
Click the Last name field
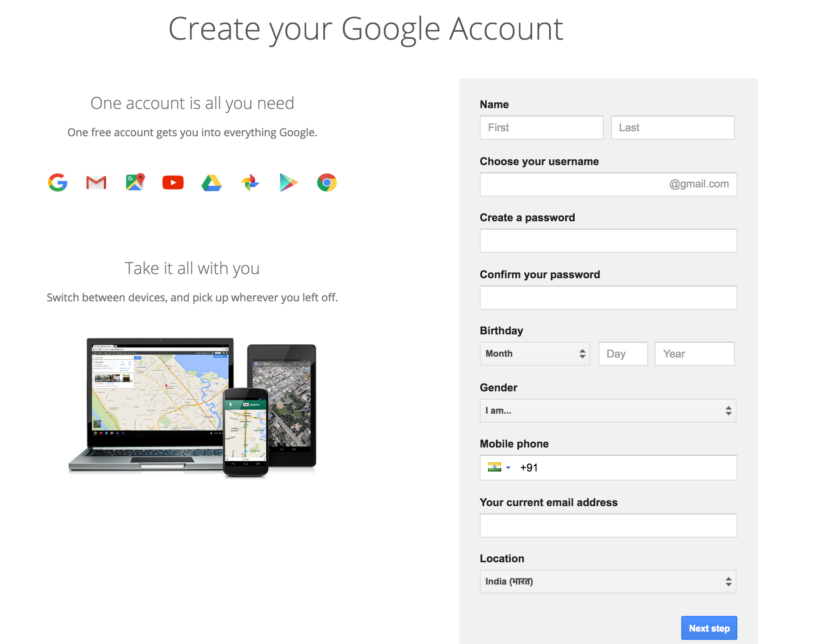[673, 128]
